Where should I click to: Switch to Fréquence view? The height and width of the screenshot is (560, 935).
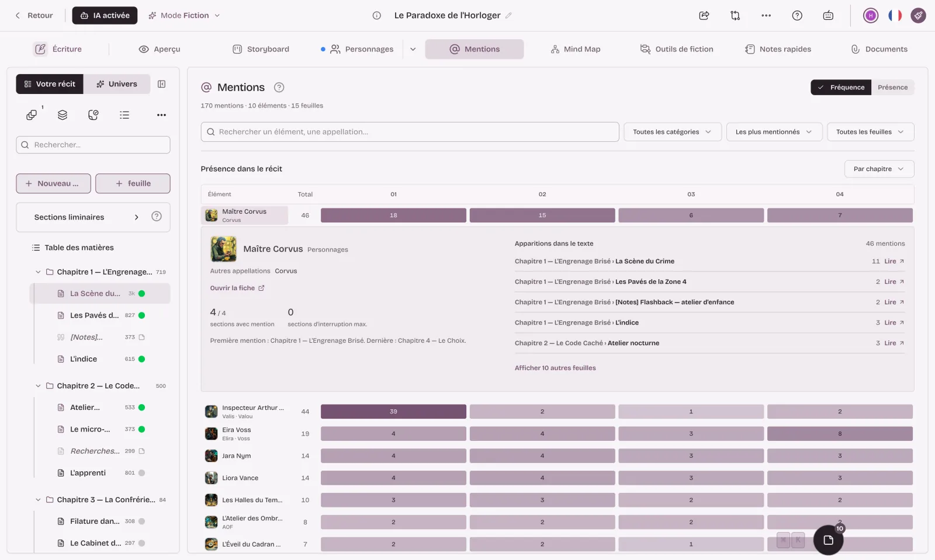841,88
